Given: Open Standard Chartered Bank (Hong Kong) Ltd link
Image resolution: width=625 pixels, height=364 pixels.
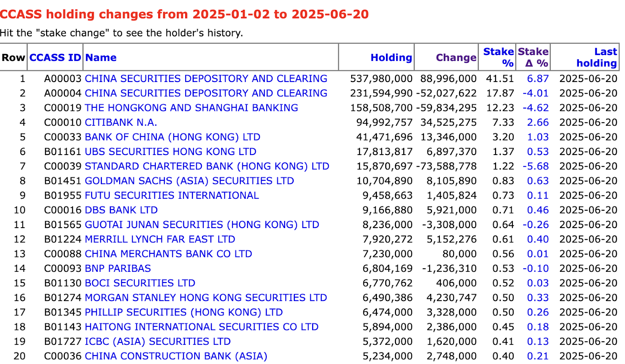Looking at the screenshot, I should 207,166.
